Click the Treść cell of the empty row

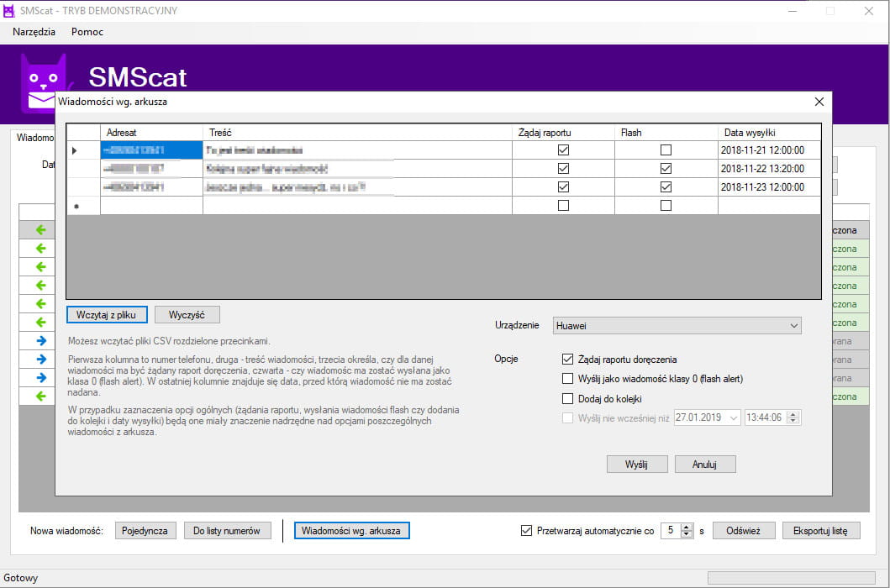(x=357, y=206)
